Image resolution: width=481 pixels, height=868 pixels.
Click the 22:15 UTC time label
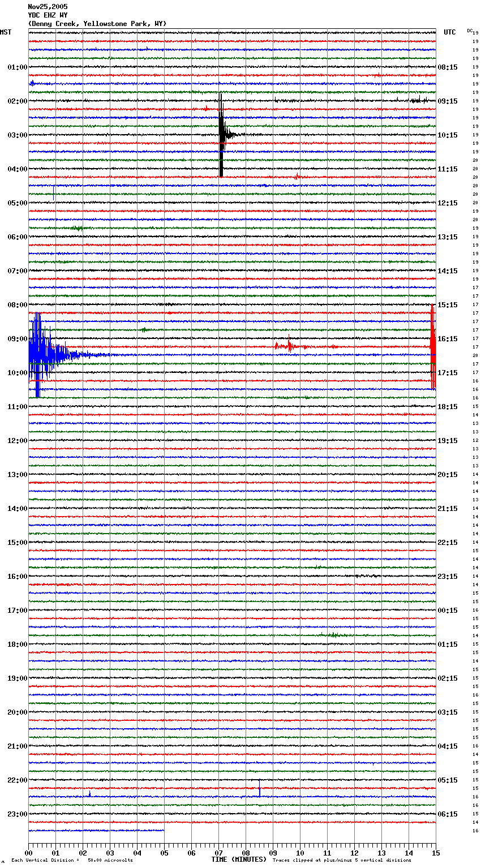tap(448, 543)
